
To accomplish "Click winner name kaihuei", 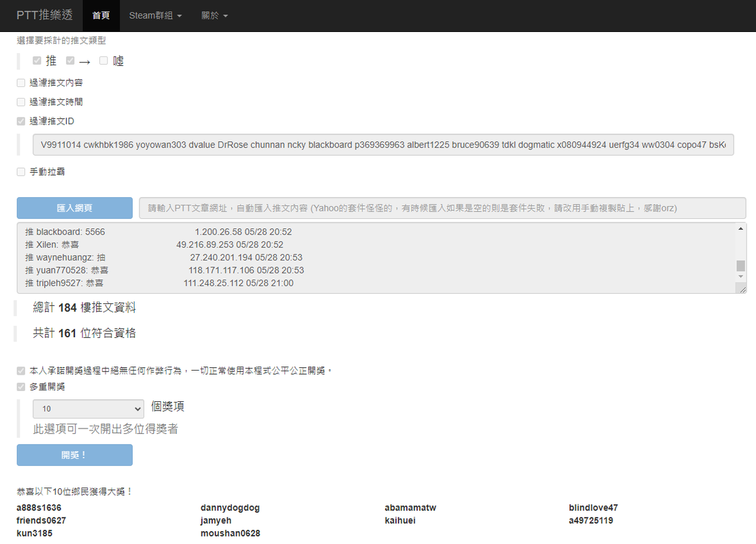I will coord(400,520).
